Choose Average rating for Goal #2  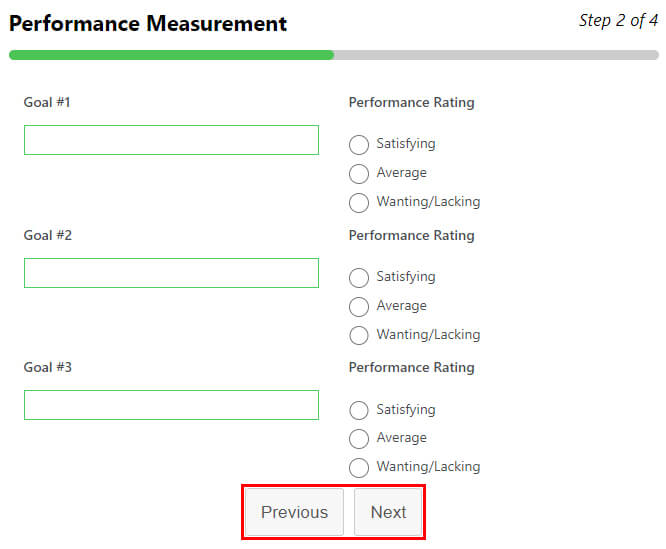coord(359,307)
